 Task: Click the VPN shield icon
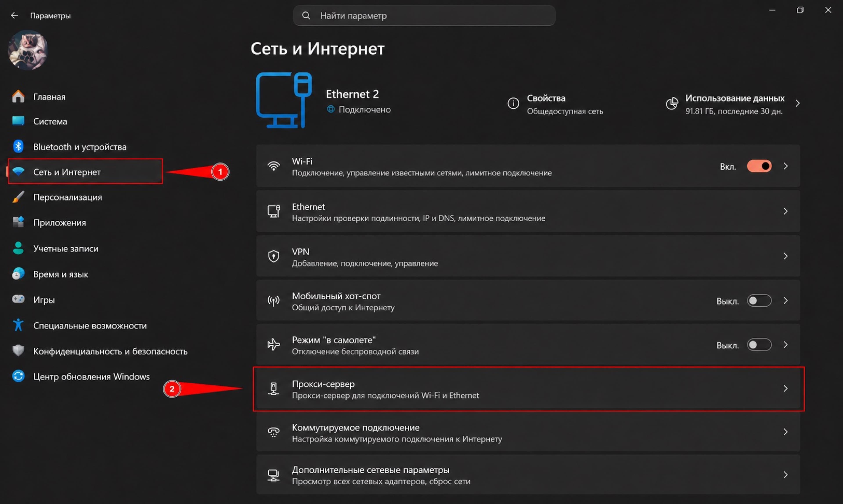(x=274, y=256)
